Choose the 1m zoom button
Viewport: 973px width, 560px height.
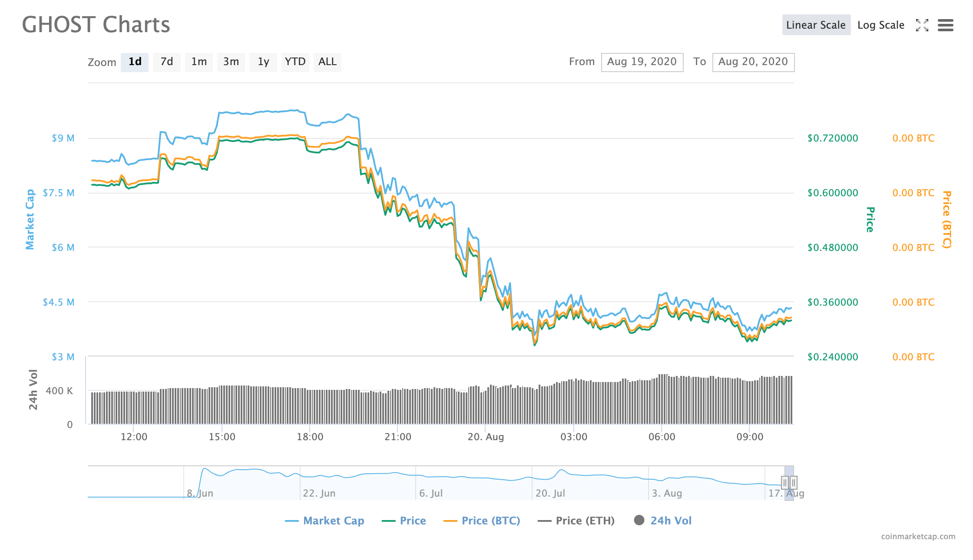point(199,62)
